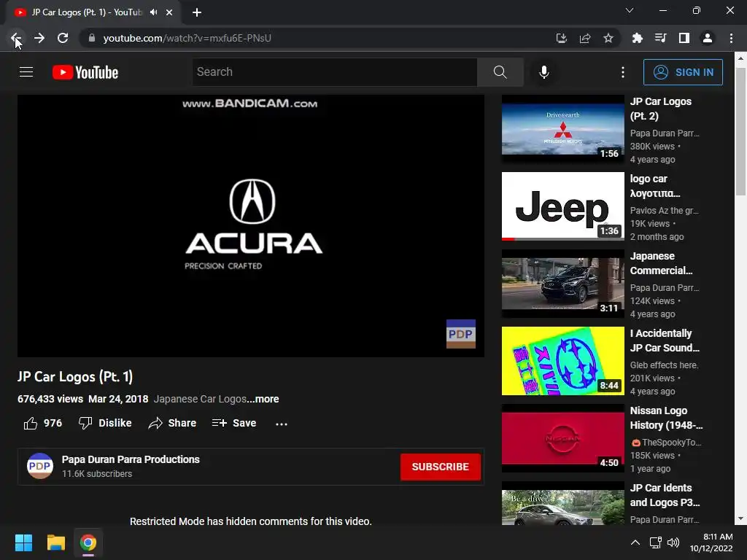Go back using the browser back arrow
Viewport: 747px width, 560px height.
coord(16,38)
